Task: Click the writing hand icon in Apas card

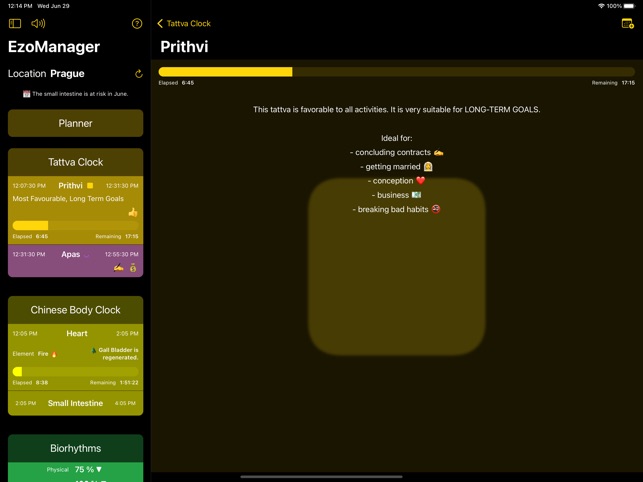Action: [x=119, y=268]
